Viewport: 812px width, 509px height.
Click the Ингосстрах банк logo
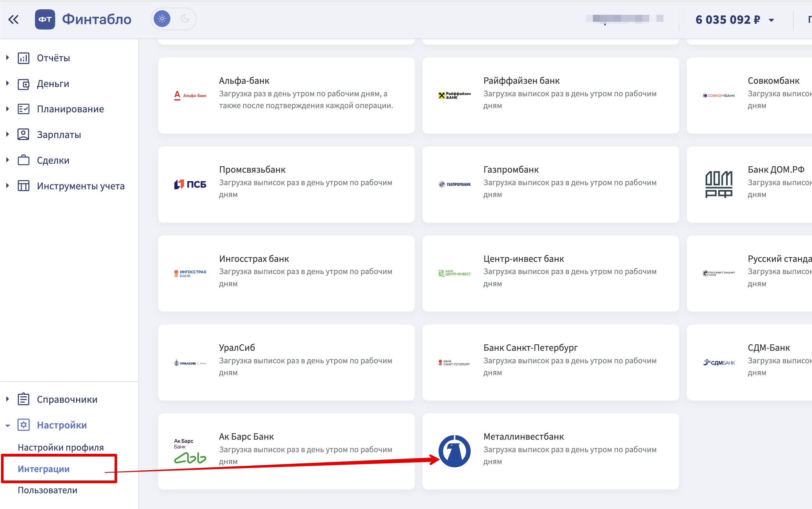click(x=190, y=274)
